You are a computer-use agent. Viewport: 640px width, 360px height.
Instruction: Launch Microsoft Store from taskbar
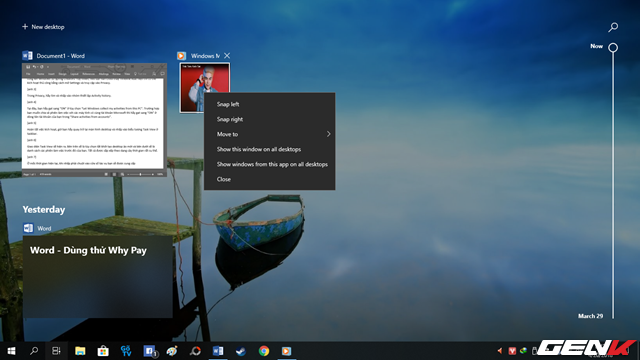tap(103, 351)
